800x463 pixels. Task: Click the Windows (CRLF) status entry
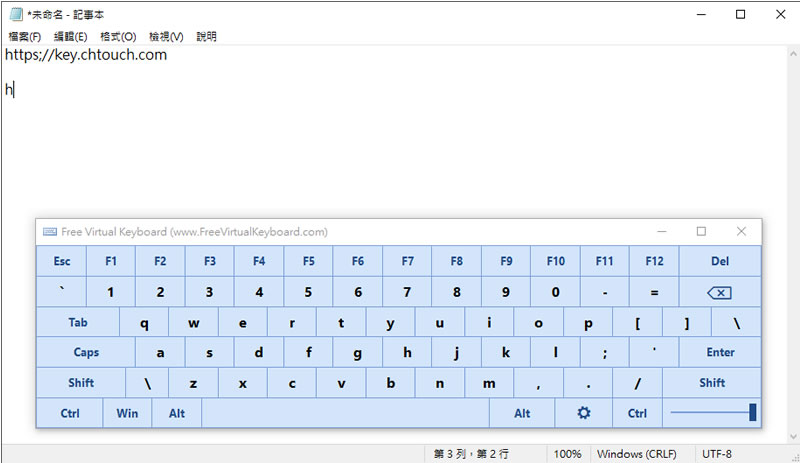coord(637,454)
